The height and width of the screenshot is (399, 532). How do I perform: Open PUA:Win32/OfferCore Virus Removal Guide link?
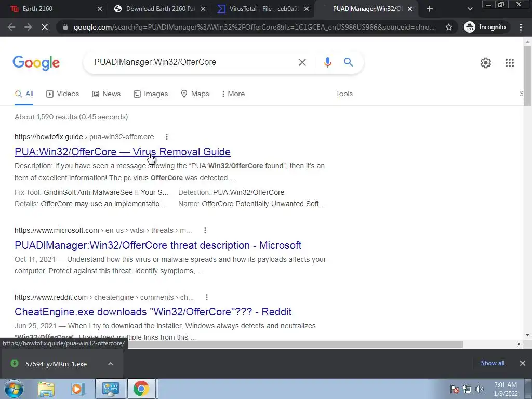click(123, 152)
